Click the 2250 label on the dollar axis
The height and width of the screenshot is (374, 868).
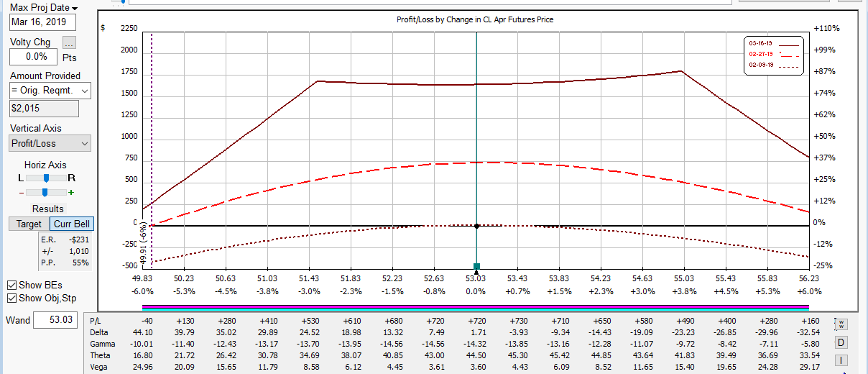pos(129,28)
